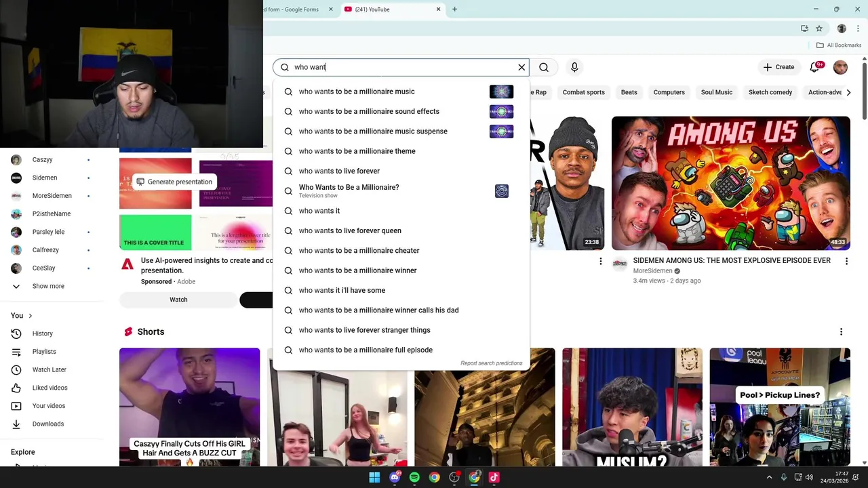Select suggestion 'live forever stranger things'

400,330
